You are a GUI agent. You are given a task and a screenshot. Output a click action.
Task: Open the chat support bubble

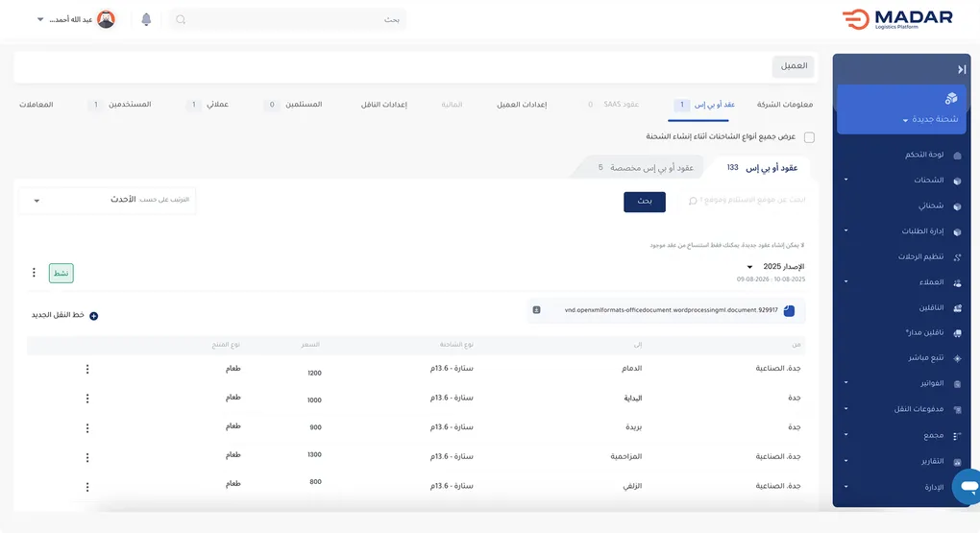click(968, 486)
